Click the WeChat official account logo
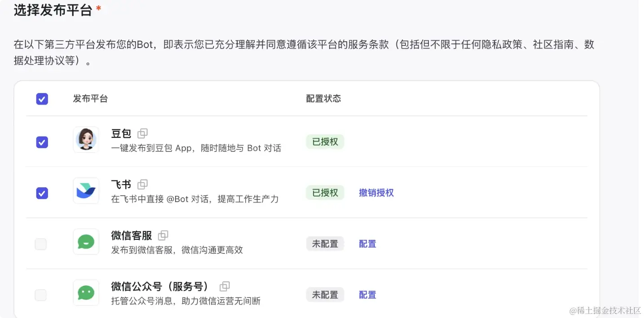Viewport: 644px width, 318px height. tap(86, 293)
